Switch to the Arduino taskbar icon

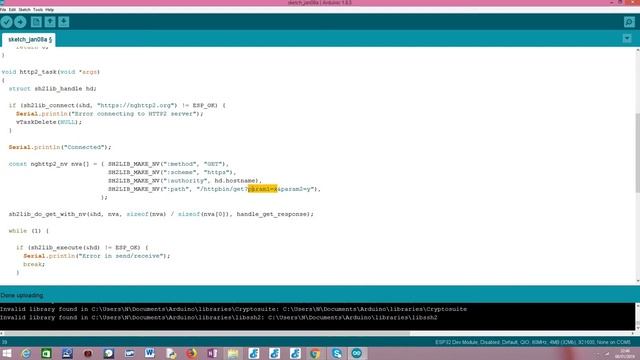tap(356, 353)
